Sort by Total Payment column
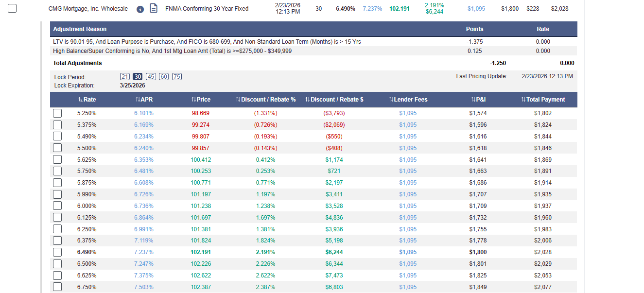Screen dimensions: 644x293 [543, 100]
